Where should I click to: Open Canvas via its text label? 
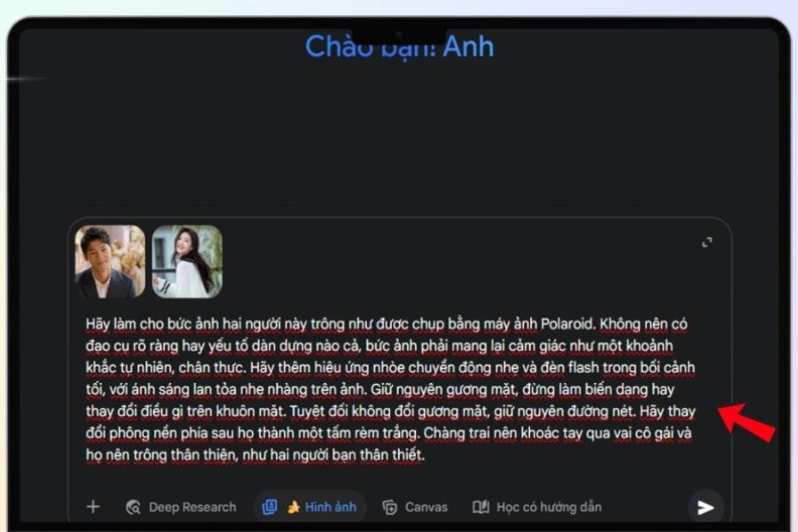tap(426, 507)
